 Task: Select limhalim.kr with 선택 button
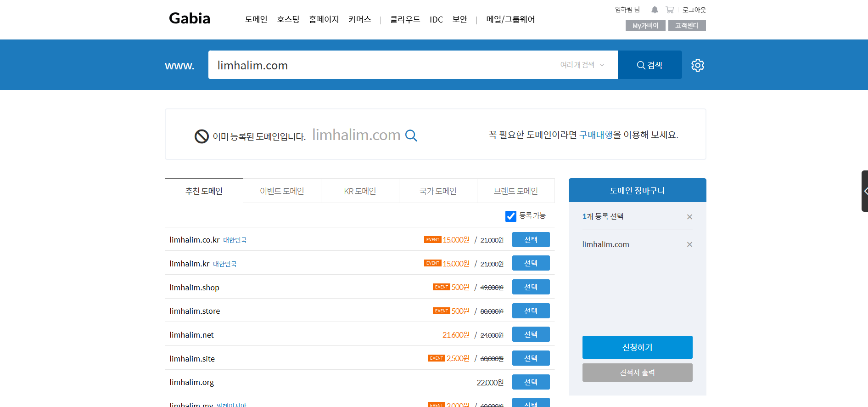531,263
